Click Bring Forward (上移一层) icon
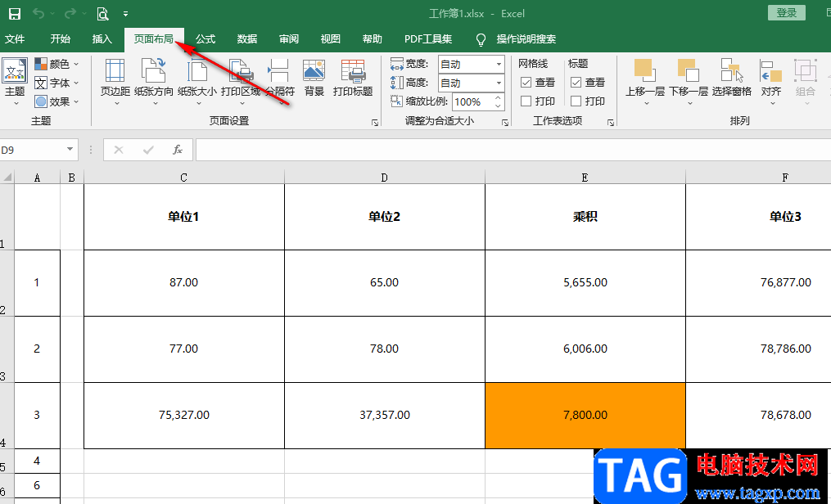Image resolution: width=831 pixels, height=504 pixels. (x=645, y=70)
